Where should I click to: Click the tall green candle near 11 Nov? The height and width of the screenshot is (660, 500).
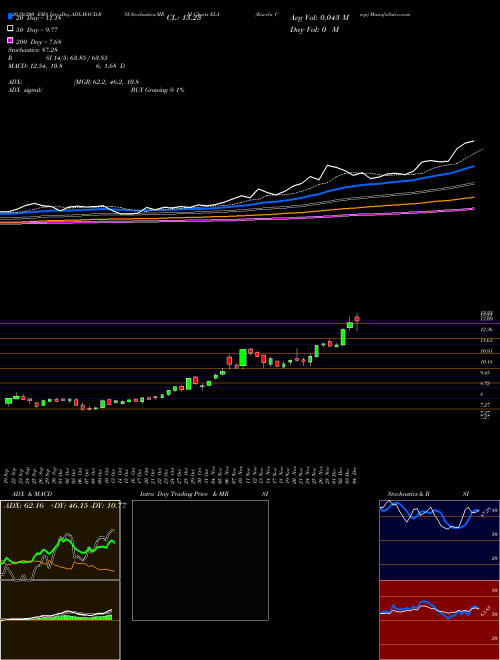[243, 358]
